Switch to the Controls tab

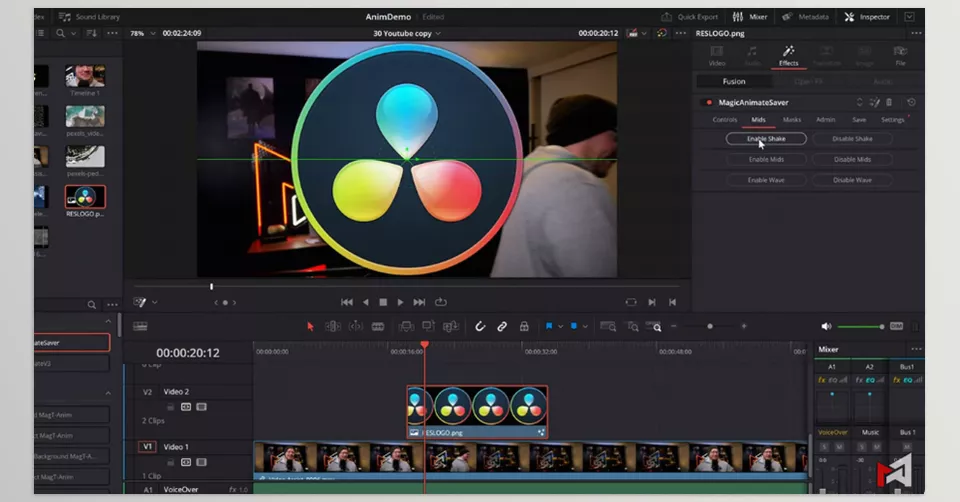[725, 120]
